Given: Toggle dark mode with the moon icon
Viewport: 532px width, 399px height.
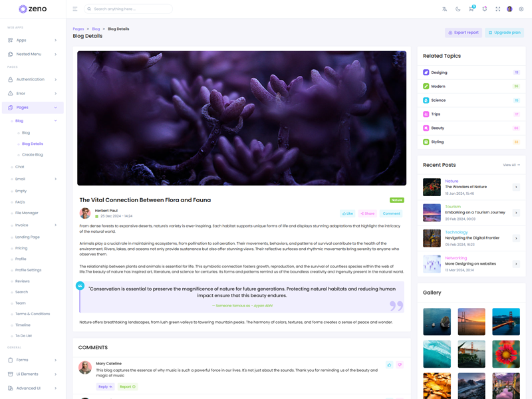Looking at the screenshot, I should tap(458, 9).
